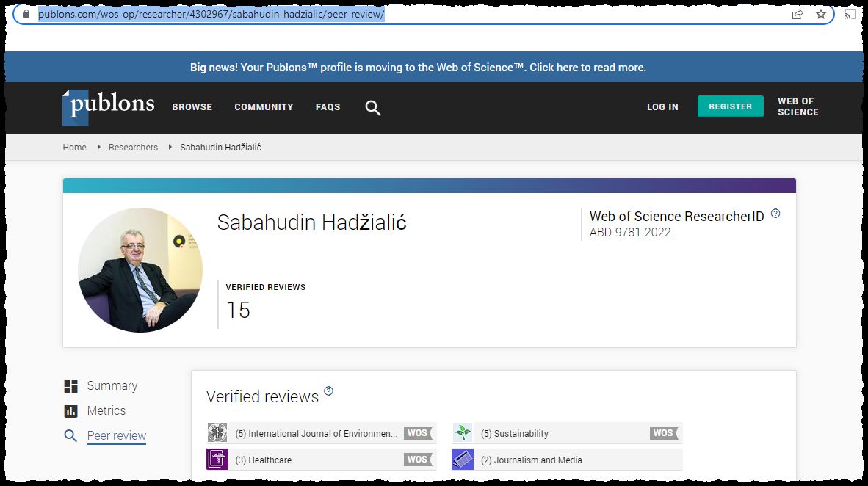Click the verified reviews count 15
The image size is (868, 486).
click(239, 310)
